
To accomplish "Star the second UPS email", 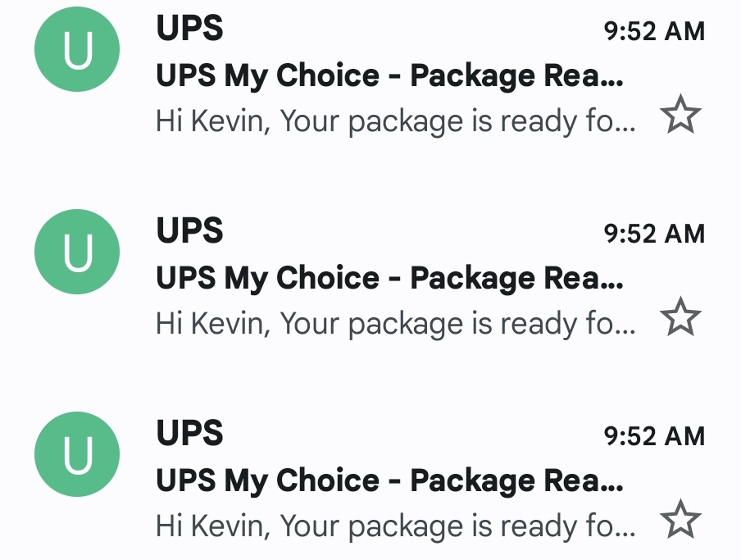I will 680,316.
